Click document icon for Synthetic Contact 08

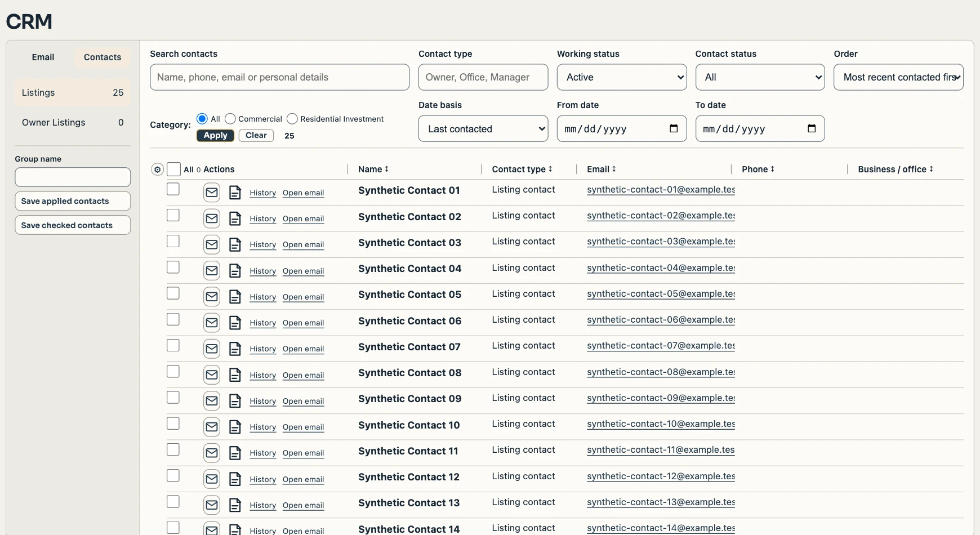click(235, 375)
